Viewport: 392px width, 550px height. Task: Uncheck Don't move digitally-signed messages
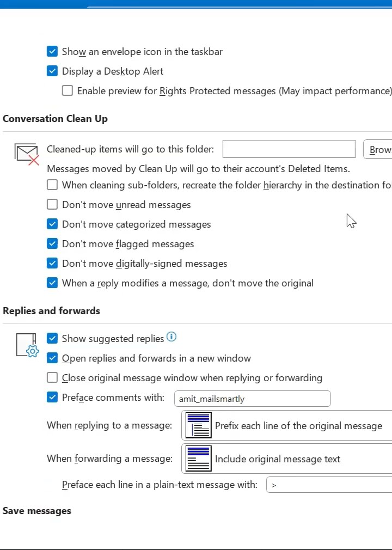52,264
